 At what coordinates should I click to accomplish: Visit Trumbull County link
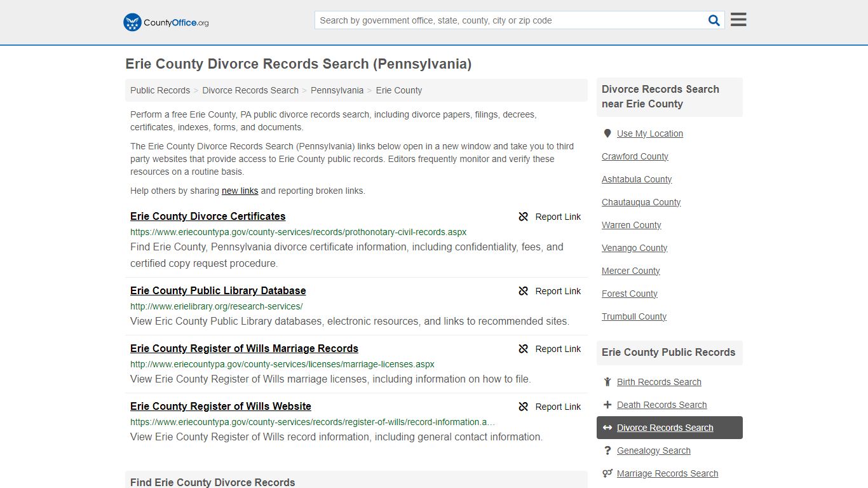634,316
